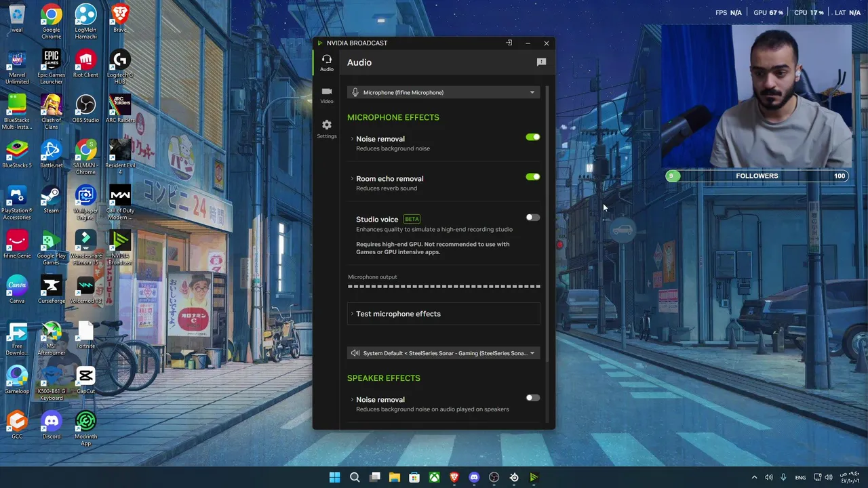The width and height of the screenshot is (868, 488).
Task: Select the Voicemod V3 desktop icon
Action: 85,289
